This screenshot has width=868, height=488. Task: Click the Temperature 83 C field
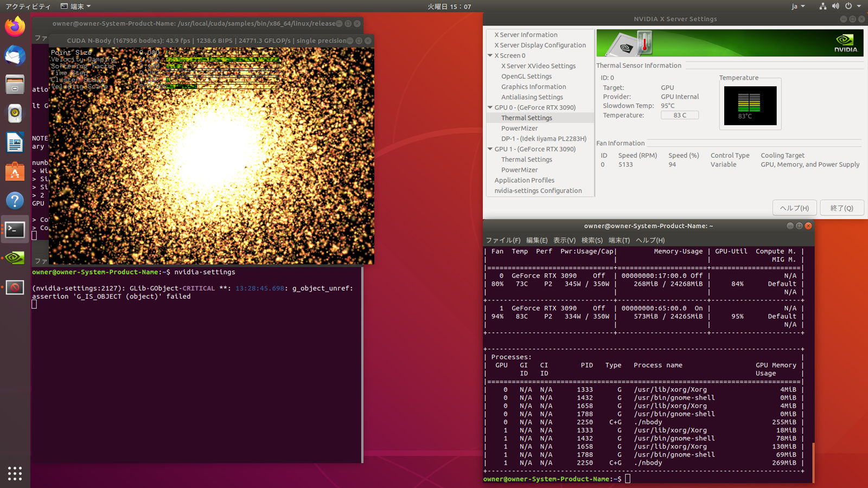[x=680, y=115]
